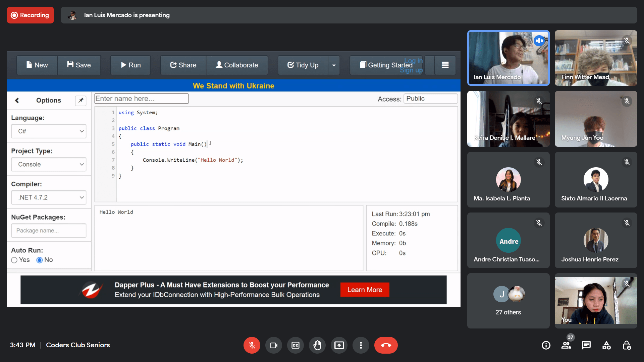
Task: Click the Mute microphone button in toolbar
Action: tap(251, 345)
